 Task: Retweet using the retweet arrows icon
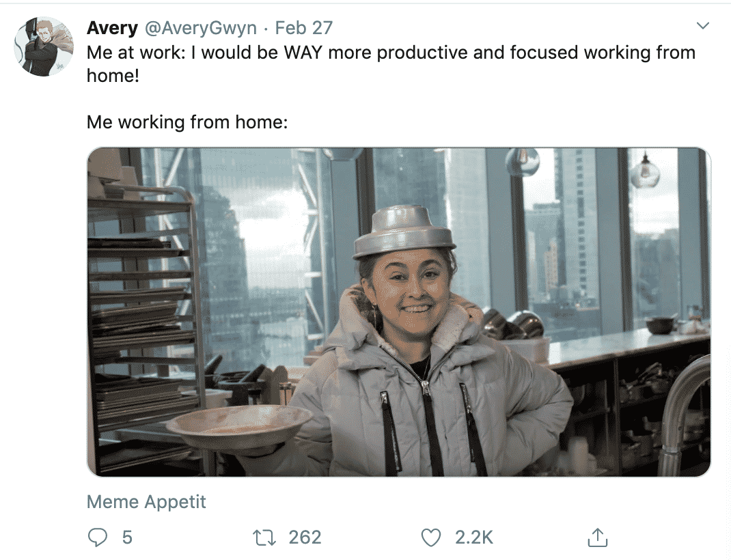pyautogui.click(x=264, y=537)
